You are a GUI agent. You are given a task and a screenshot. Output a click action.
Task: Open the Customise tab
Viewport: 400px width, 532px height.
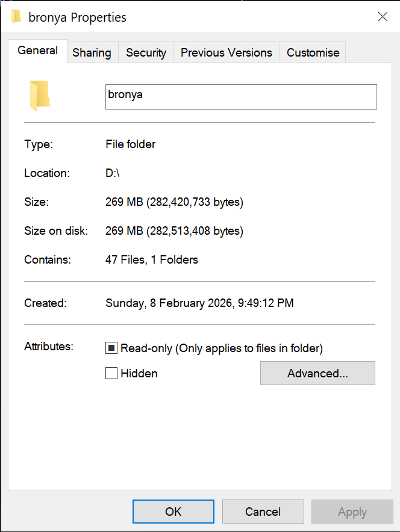(x=313, y=52)
